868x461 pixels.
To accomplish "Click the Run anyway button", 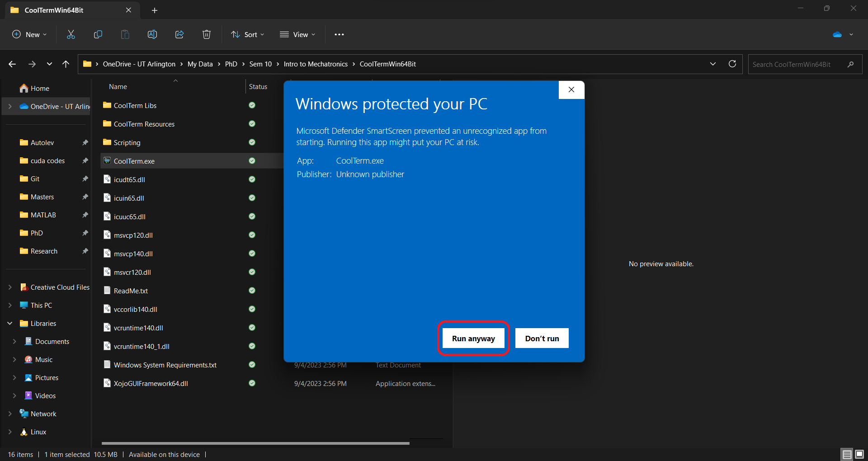I will [x=473, y=339].
